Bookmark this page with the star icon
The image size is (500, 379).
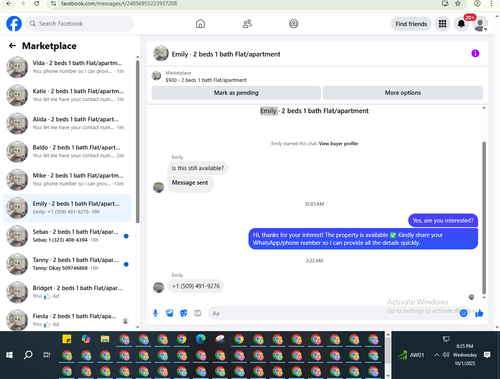tap(458, 4)
